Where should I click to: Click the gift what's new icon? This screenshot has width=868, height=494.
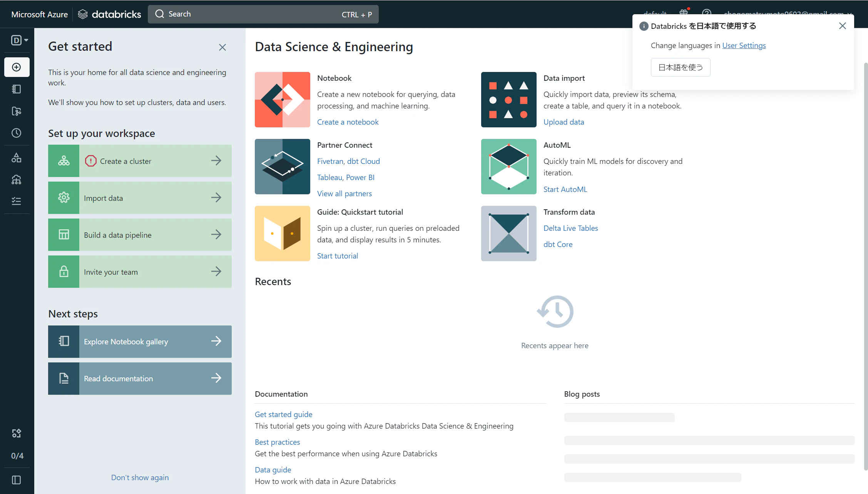tap(684, 12)
